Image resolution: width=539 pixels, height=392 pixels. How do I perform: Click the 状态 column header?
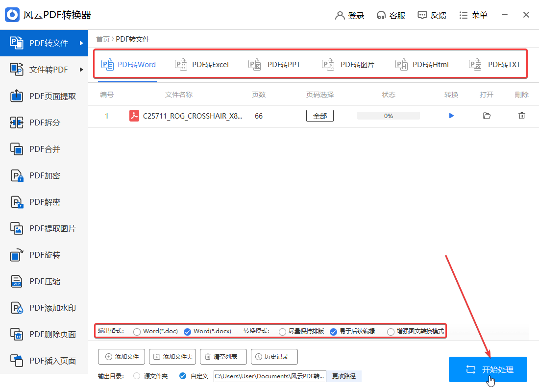click(389, 95)
